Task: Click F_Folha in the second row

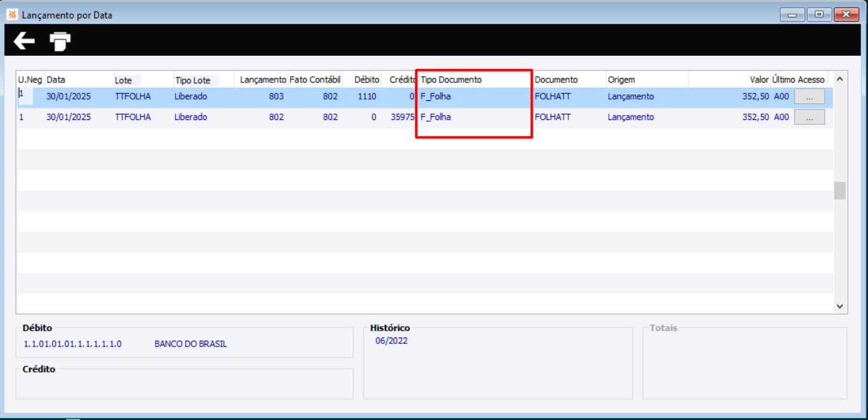Action: [x=436, y=117]
